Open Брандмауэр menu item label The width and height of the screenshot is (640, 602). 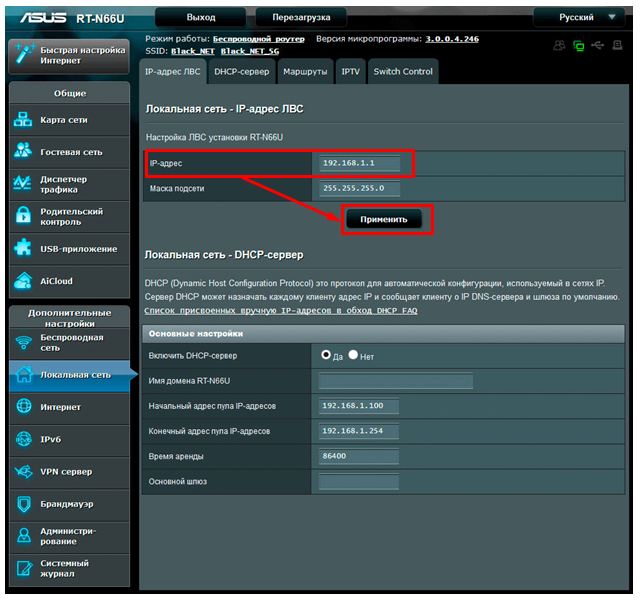(67, 504)
